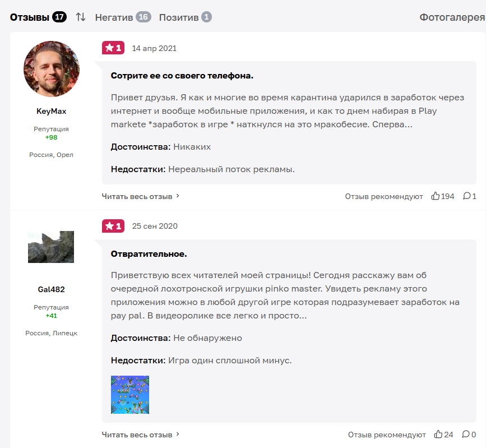
Task: Open comments on Gal482's review
Action: pos(466,435)
